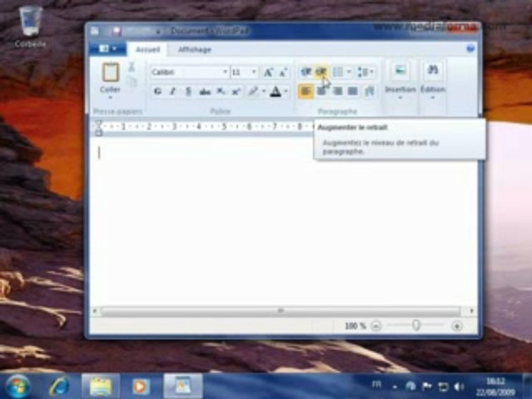Cut selection with the scissors icon

132,67
